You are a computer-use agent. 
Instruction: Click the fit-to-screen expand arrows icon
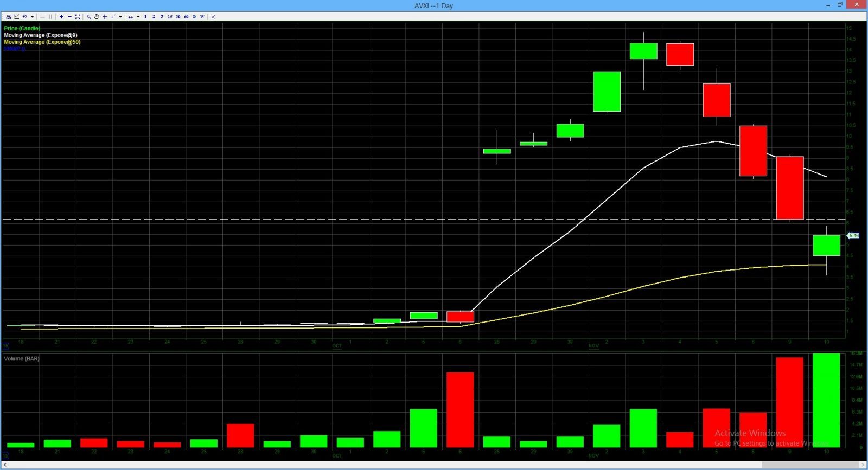pos(78,17)
